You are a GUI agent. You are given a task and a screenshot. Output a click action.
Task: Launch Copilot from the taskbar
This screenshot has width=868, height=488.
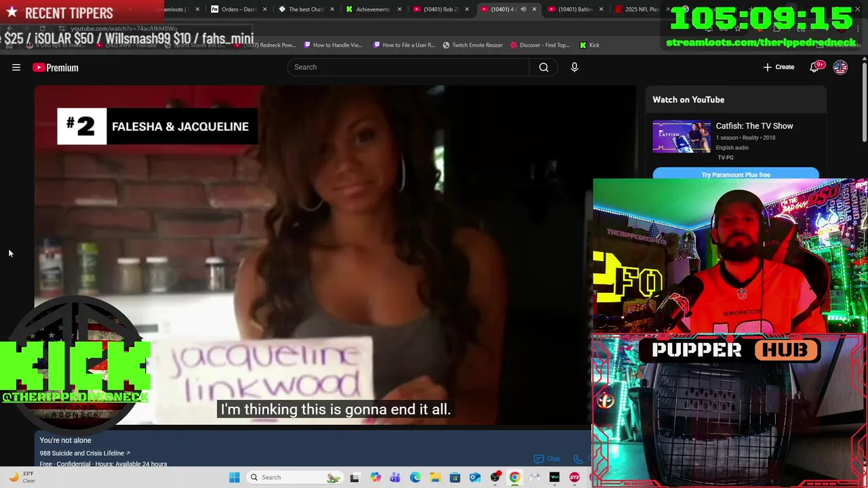376,477
